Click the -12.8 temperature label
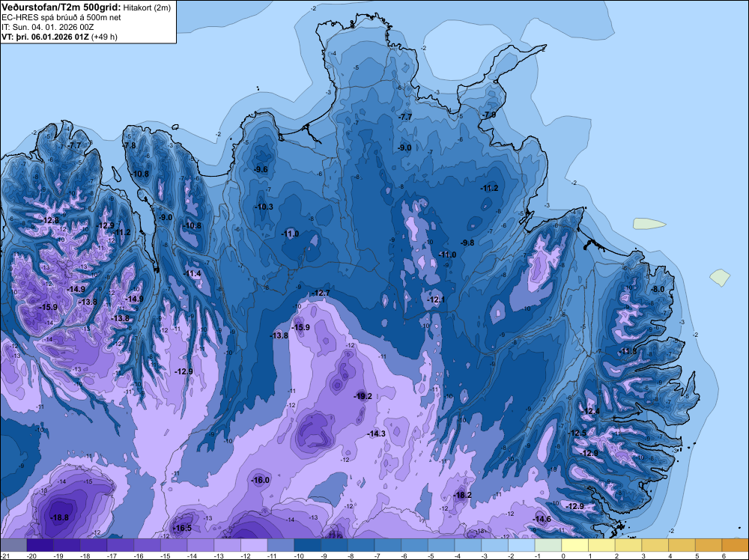Image resolution: width=749 pixels, height=560 pixels. point(50,221)
